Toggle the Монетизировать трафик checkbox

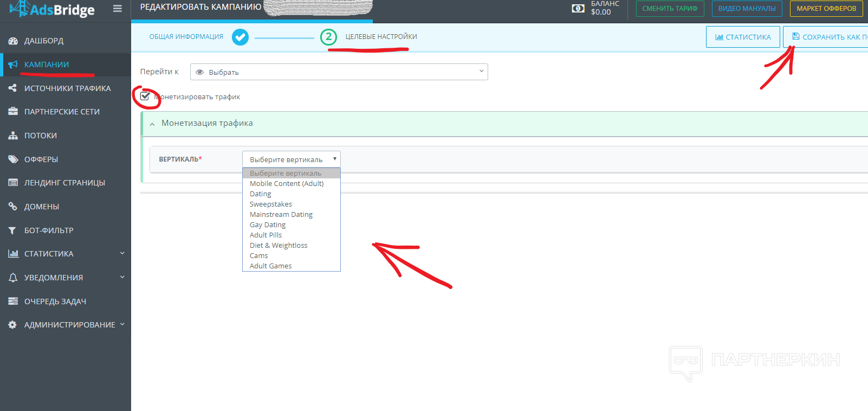pos(145,97)
